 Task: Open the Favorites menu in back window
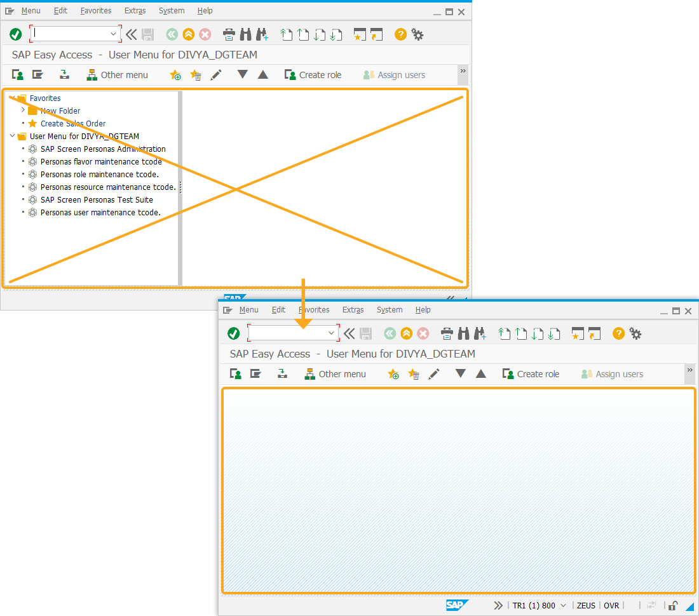96,11
